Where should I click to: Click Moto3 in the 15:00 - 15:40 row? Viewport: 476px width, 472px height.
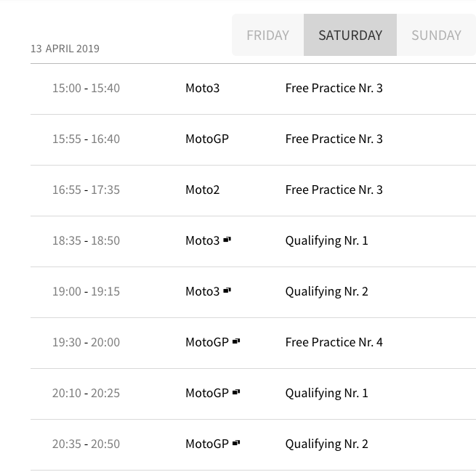point(202,88)
